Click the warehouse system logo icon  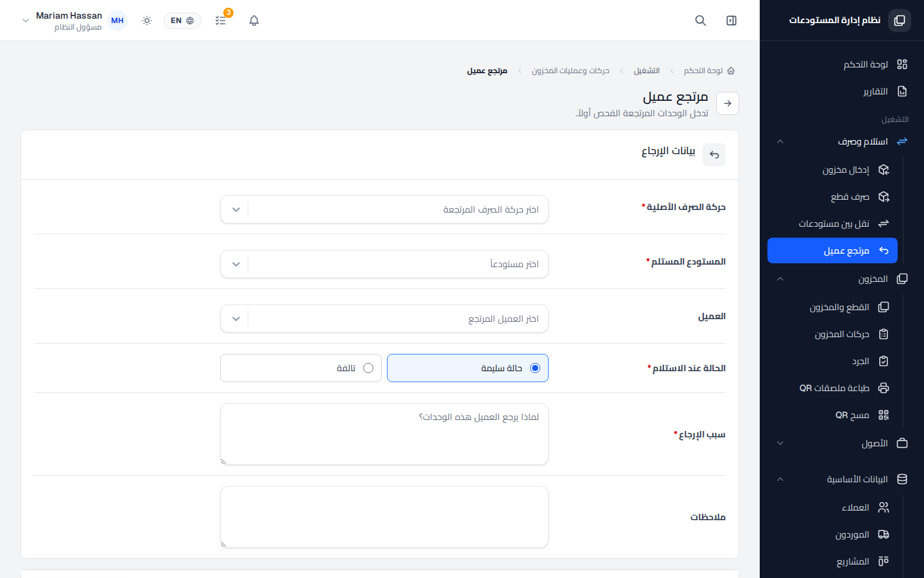click(900, 21)
